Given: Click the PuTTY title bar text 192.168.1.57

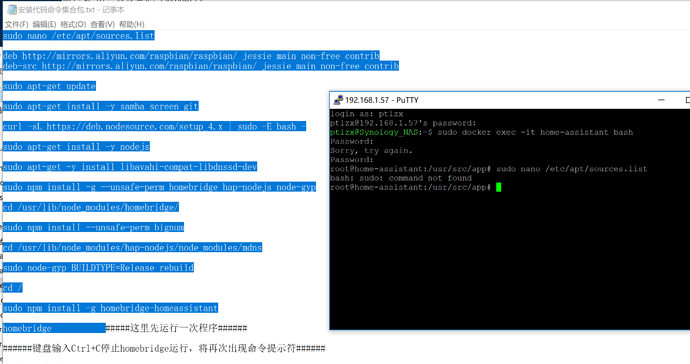Looking at the screenshot, I should pyautogui.click(x=367, y=100).
